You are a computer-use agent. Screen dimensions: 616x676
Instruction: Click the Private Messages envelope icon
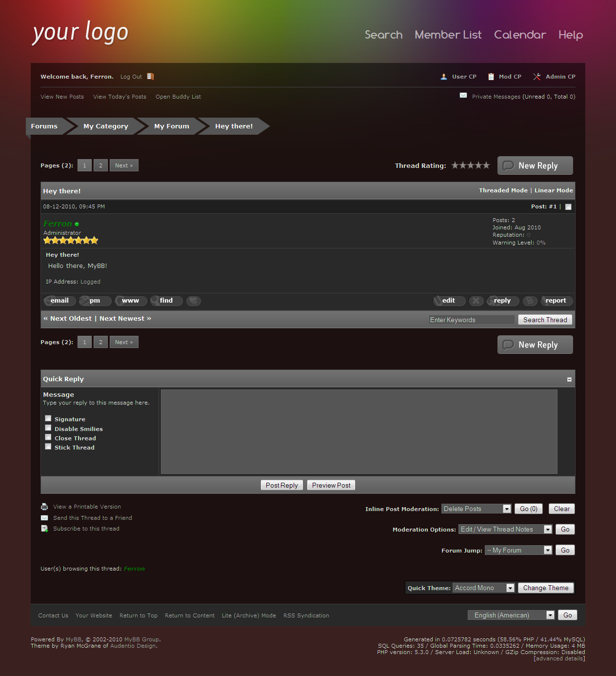tap(463, 96)
